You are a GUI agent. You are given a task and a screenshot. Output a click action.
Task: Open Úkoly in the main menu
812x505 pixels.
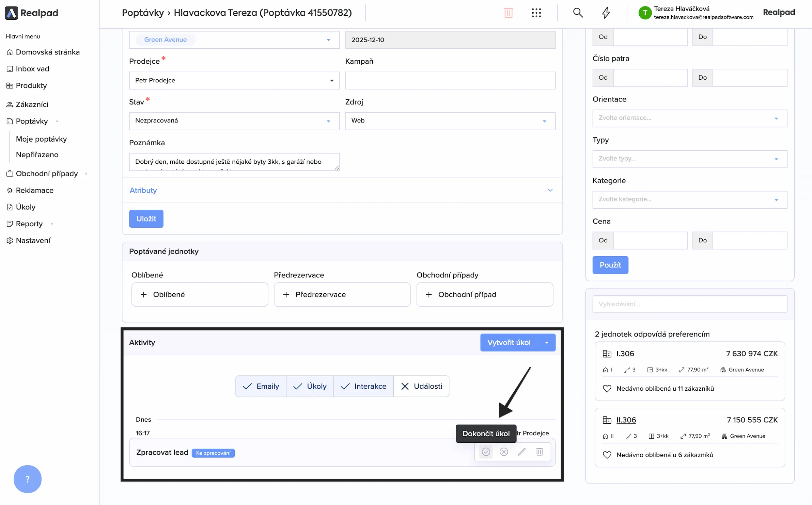tap(26, 207)
